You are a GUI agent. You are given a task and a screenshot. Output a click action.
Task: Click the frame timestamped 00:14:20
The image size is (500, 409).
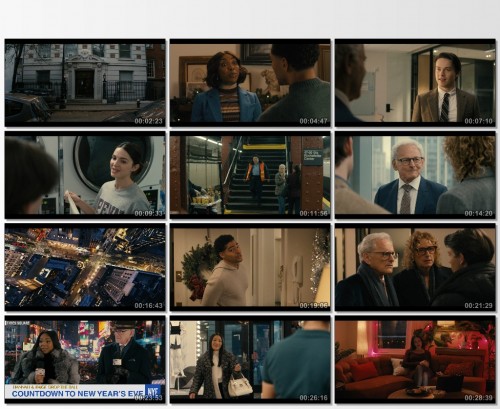pos(415,175)
